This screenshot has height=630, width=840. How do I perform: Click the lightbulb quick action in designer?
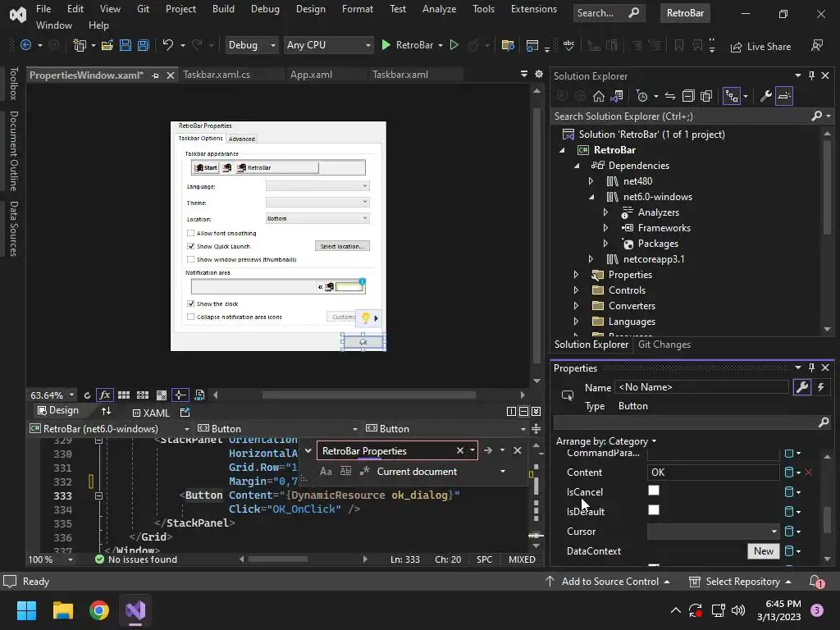point(366,318)
